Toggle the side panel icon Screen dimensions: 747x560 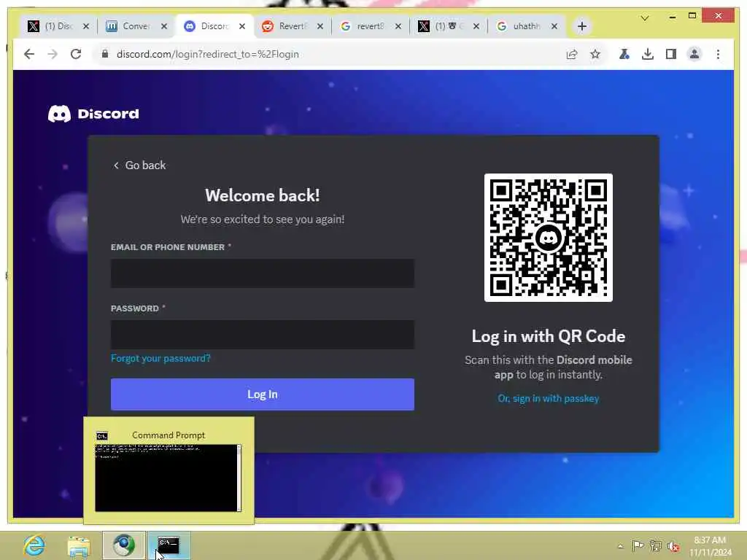click(x=671, y=54)
